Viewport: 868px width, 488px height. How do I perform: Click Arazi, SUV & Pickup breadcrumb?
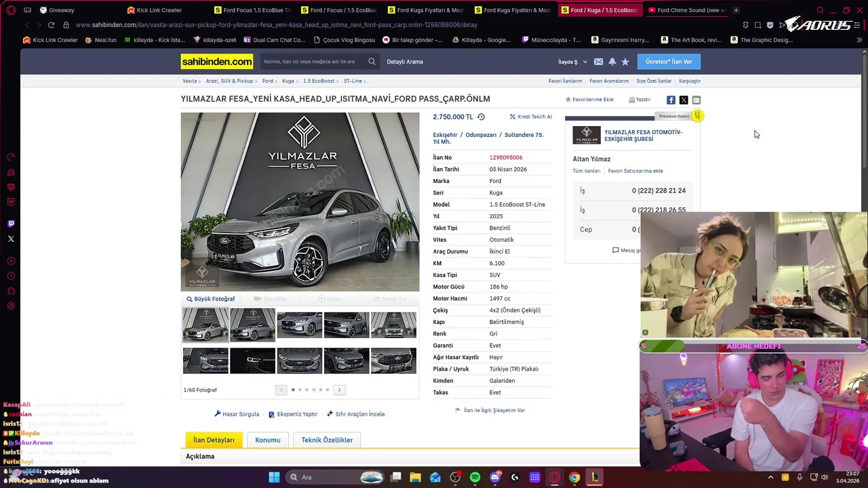coord(229,81)
